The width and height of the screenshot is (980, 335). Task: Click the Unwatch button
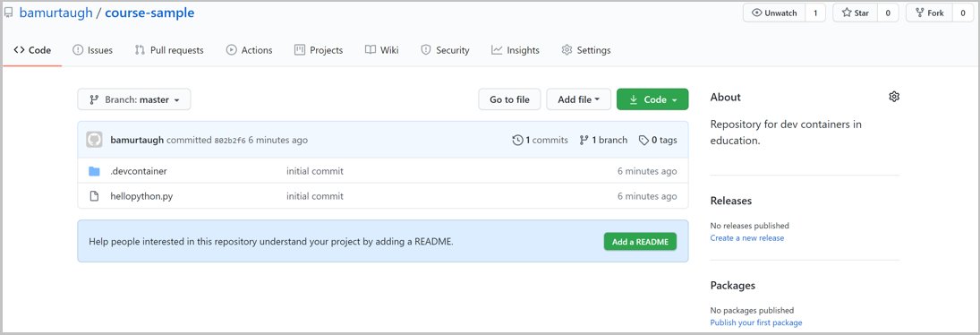tap(774, 13)
